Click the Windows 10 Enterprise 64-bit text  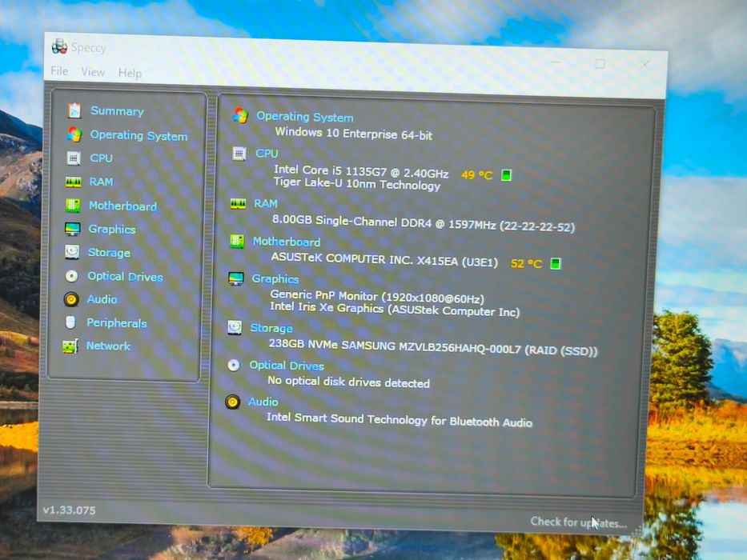(x=354, y=134)
